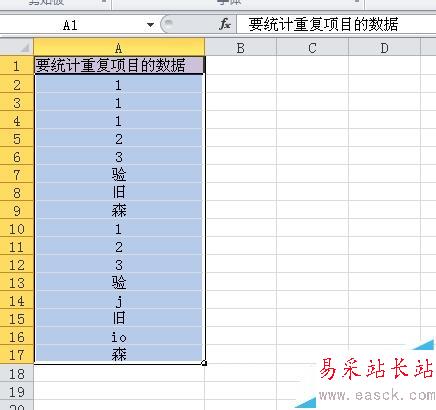Select row 3 header

pyautogui.click(x=17, y=102)
